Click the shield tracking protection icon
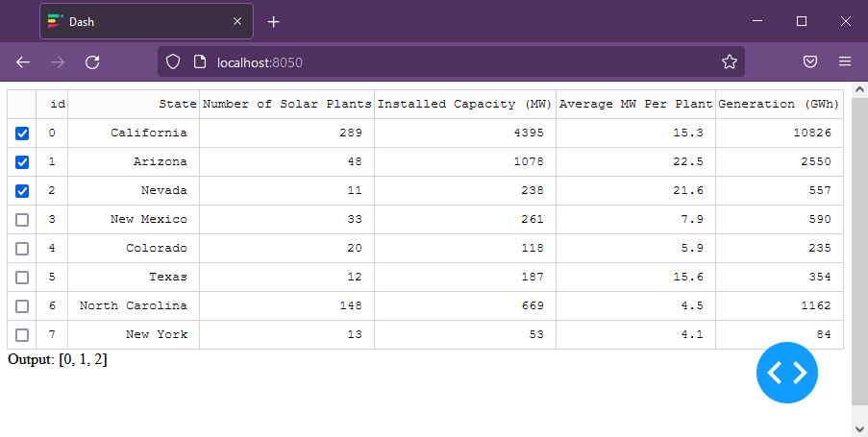The image size is (868, 437). click(x=173, y=62)
